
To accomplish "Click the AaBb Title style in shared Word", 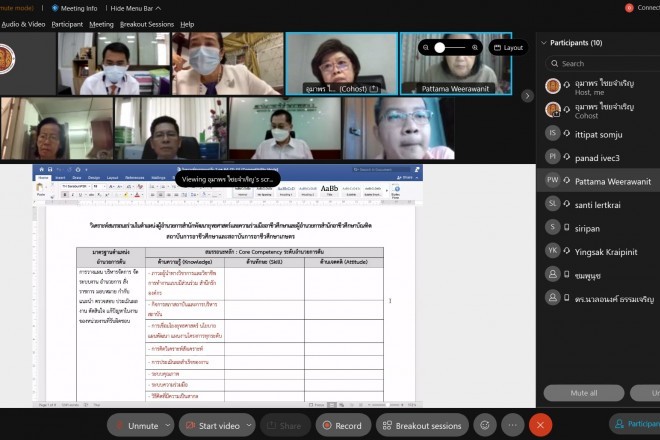I will coord(329,190).
